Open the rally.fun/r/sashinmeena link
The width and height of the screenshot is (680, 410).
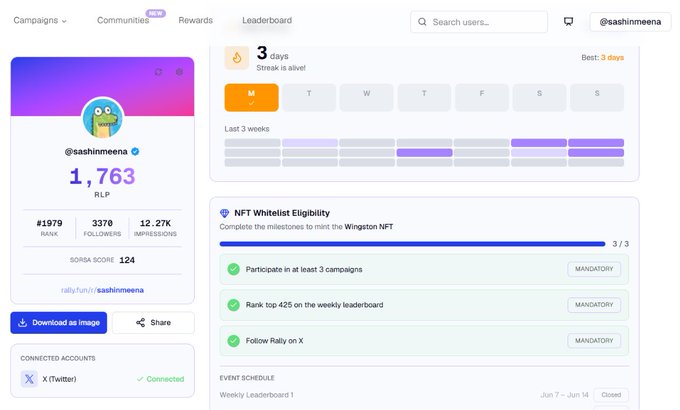pos(102,290)
